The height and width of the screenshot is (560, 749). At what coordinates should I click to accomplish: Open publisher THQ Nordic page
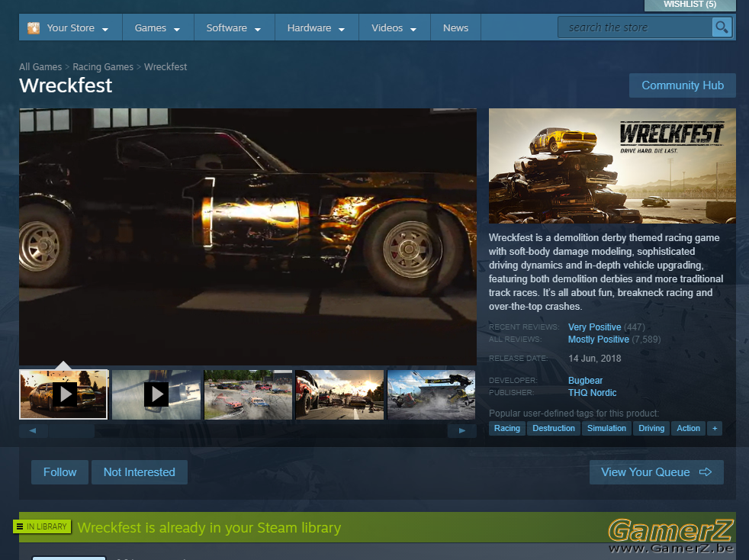[593, 393]
